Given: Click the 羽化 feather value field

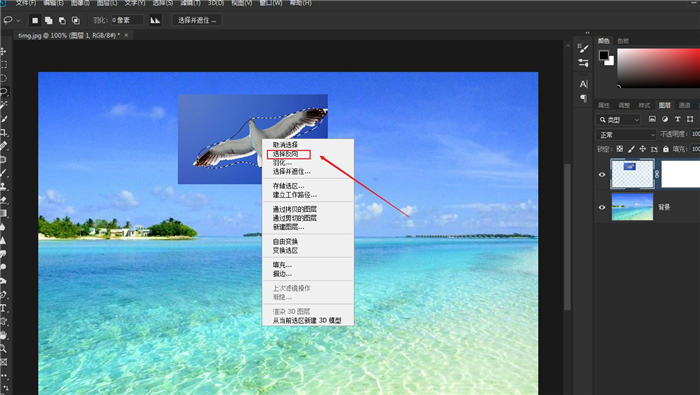Looking at the screenshot, I should (126, 20).
